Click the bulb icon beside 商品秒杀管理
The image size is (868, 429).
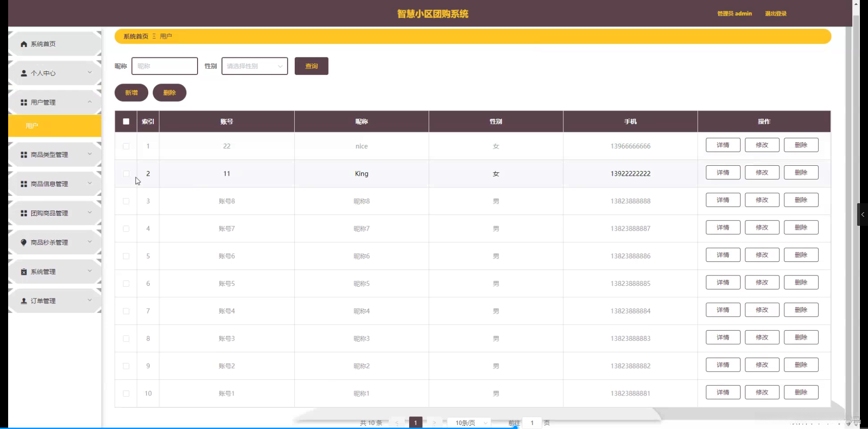pyautogui.click(x=24, y=242)
